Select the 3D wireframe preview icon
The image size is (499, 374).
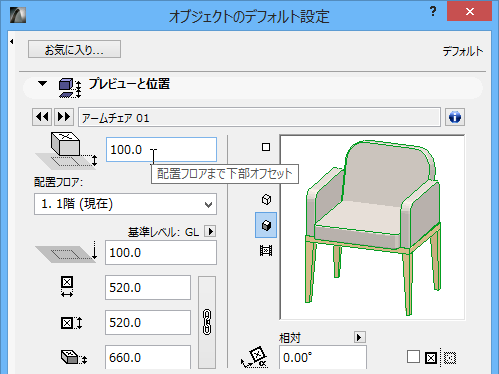click(266, 200)
